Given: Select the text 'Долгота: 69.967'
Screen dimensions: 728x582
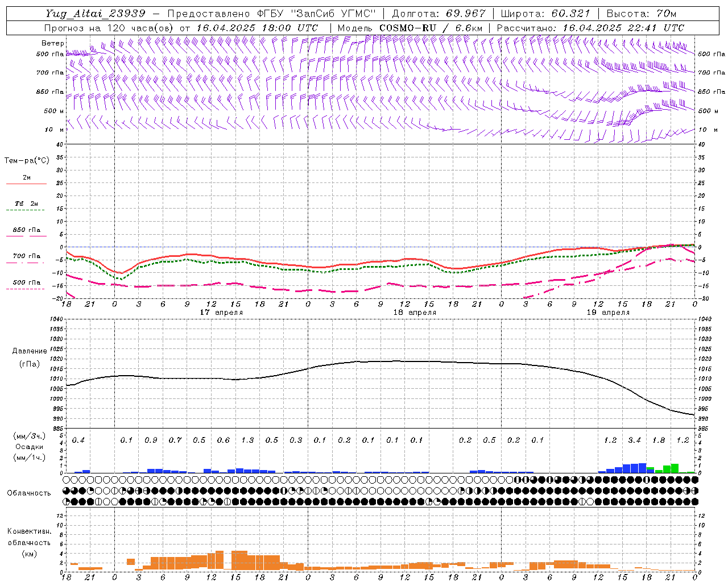Looking at the screenshot, I should (x=439, y=14).
